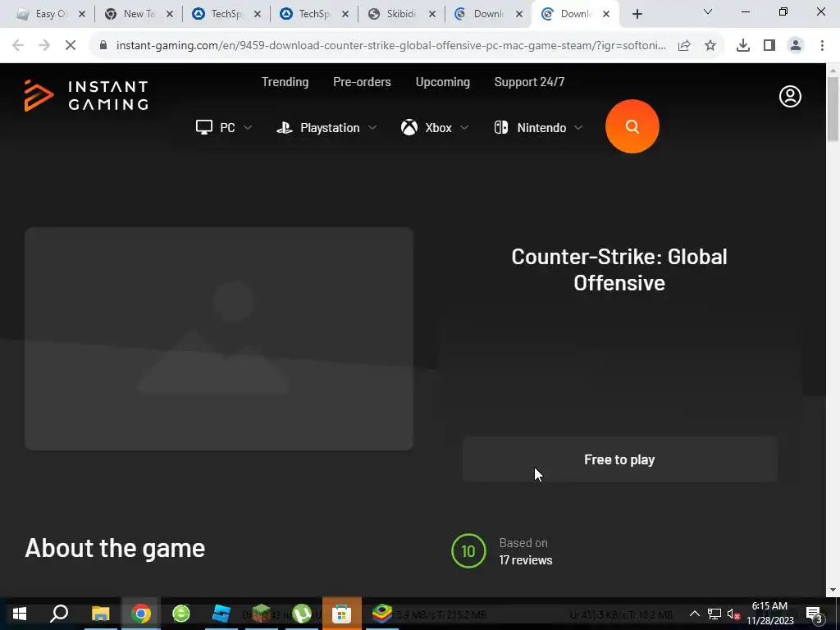Open the network tray icon
The height and width of the screenshot is (630, 840).
pos(714,614)
